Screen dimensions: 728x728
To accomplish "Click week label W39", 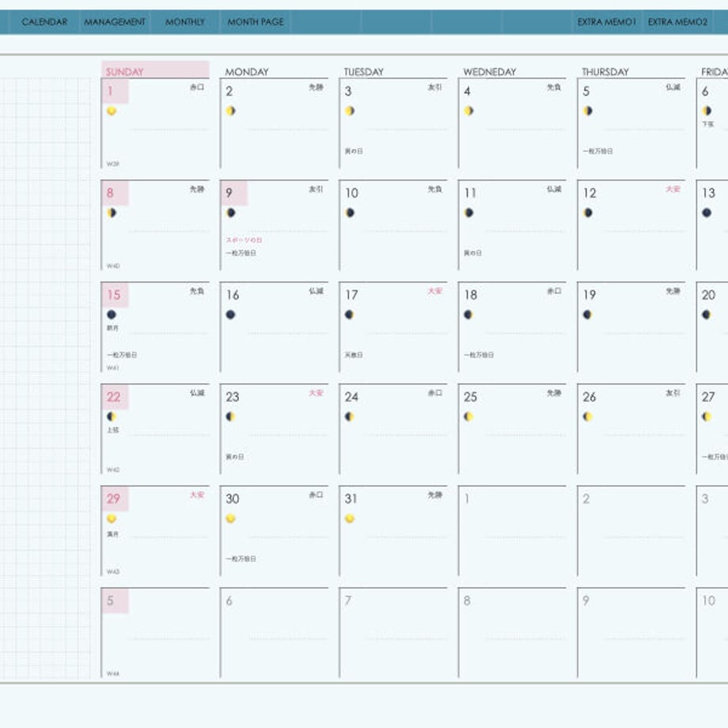I will (113, 164).
